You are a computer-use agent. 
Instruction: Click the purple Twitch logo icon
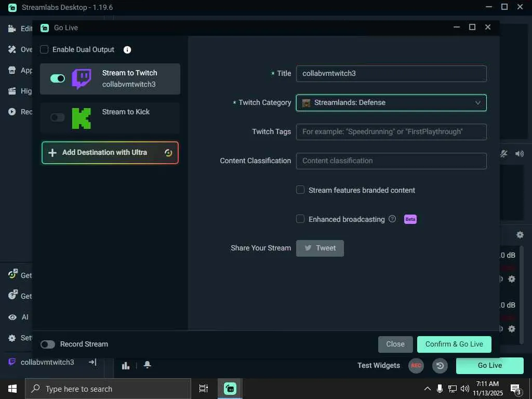[x=82, y=79]
